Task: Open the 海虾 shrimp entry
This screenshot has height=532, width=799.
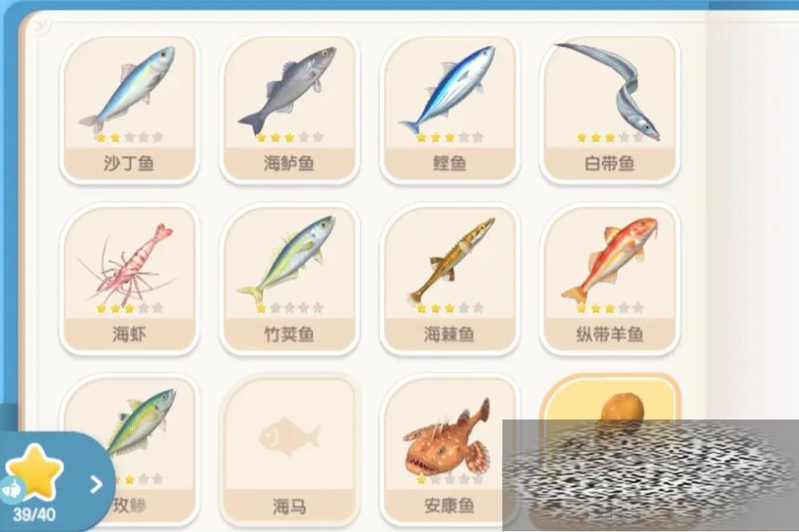Action: 129,280
